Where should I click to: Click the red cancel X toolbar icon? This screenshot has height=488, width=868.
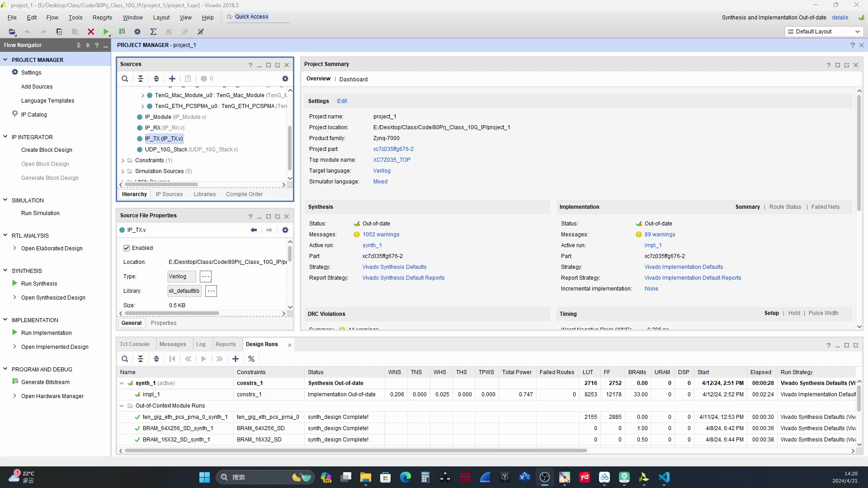[x=91, y=32]
